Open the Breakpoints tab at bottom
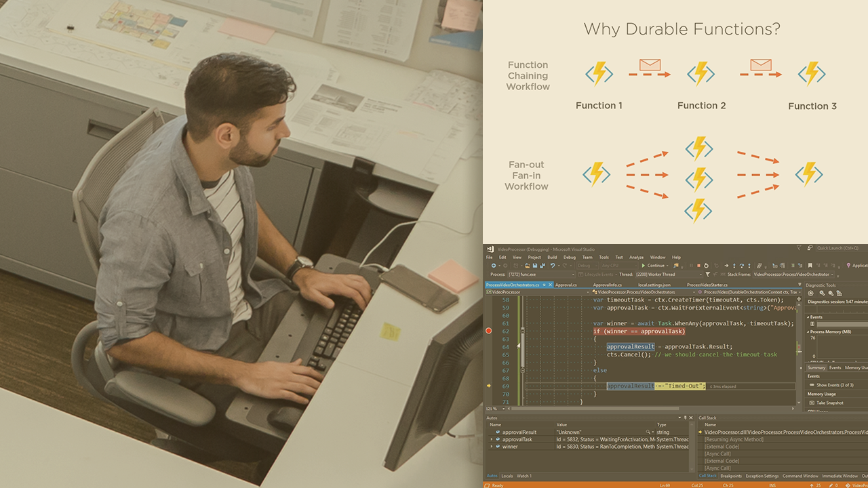The height and width of the screenshot is (488, 868). (x=731, y=476)
